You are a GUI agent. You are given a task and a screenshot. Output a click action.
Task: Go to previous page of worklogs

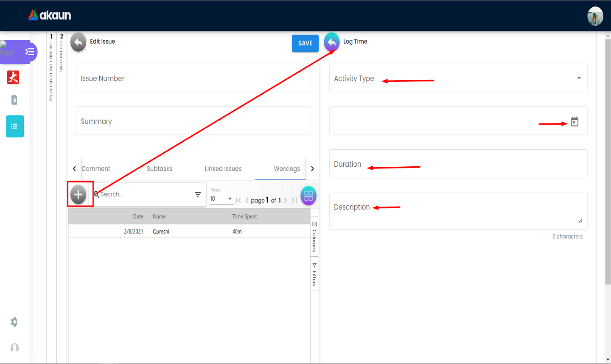(247, 200)
